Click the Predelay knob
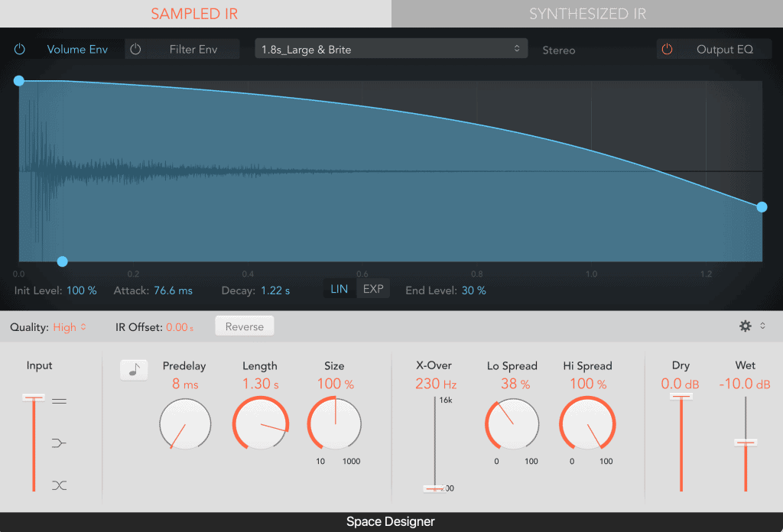Image resolution: width=783 pixels, height=532 pixels. [185, 424]
